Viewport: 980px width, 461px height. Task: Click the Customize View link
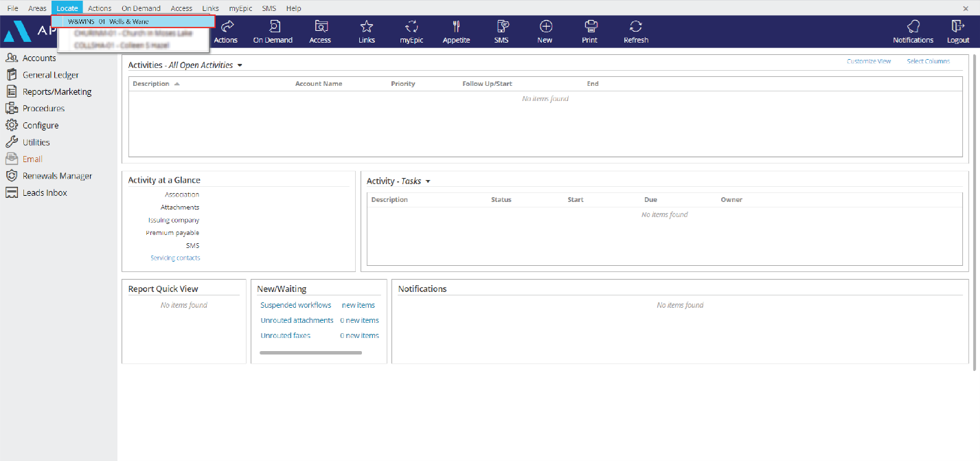click(869, 62)
